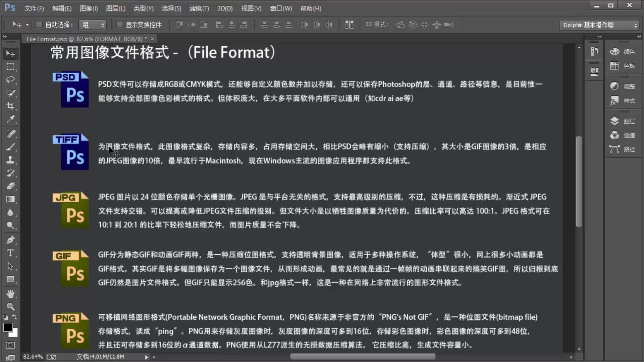Click the horizontal scrollbar at bottom
This screenshot has width=644, height=362.
click(x=362, y=357)
